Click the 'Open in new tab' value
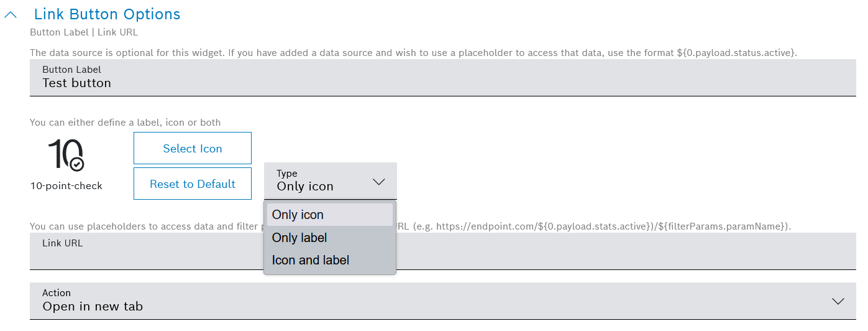The width and height of the screenshot is (868, 331). 93,307
